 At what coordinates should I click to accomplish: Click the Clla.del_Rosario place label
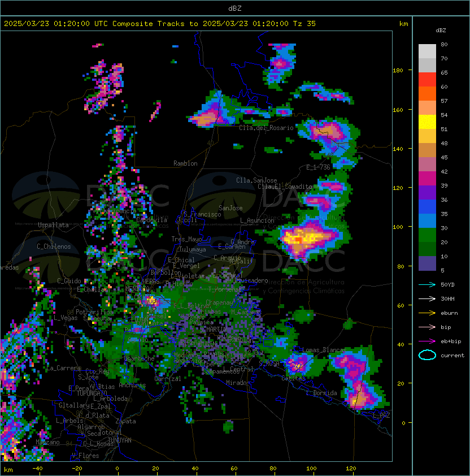pyautogui.click(x=266, y=128)
